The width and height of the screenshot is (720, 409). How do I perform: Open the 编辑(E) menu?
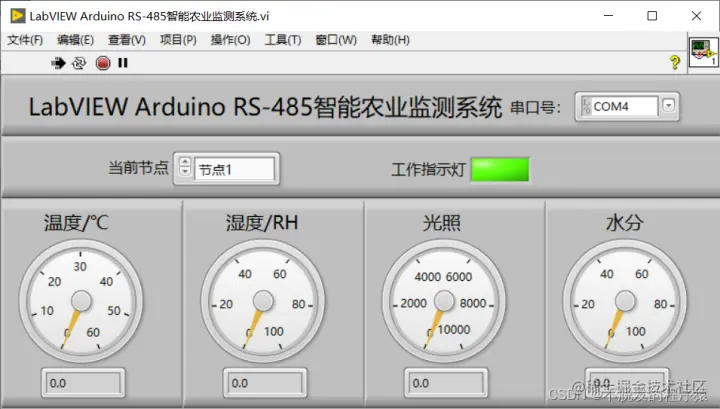coord(75,40)
